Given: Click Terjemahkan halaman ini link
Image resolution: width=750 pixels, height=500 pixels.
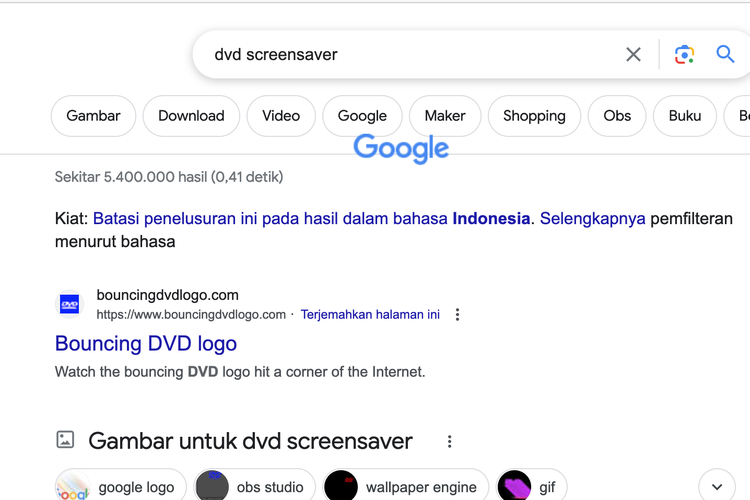Looking at the screenshot, I should click(x=370, y=314).
